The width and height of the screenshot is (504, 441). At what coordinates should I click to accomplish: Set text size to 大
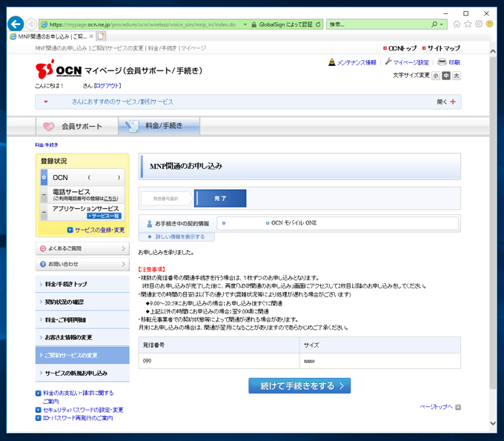pyautogui.click(x=456, y=76)
